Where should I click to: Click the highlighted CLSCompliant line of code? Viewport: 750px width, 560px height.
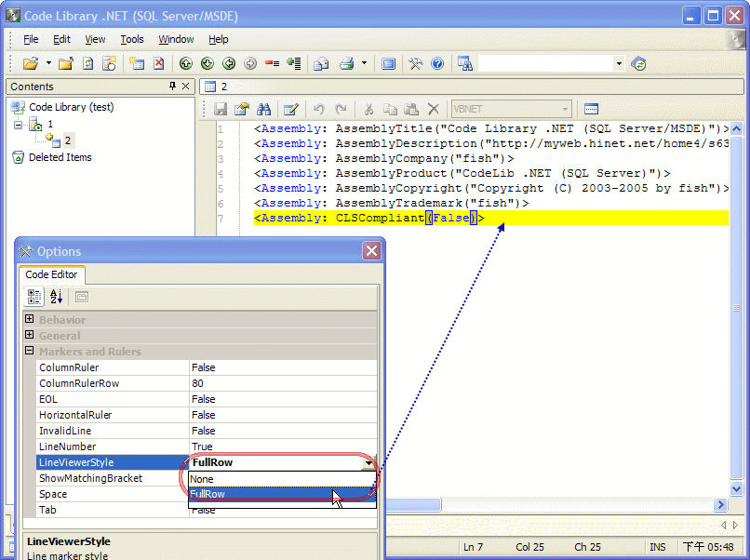pos(490,218)
